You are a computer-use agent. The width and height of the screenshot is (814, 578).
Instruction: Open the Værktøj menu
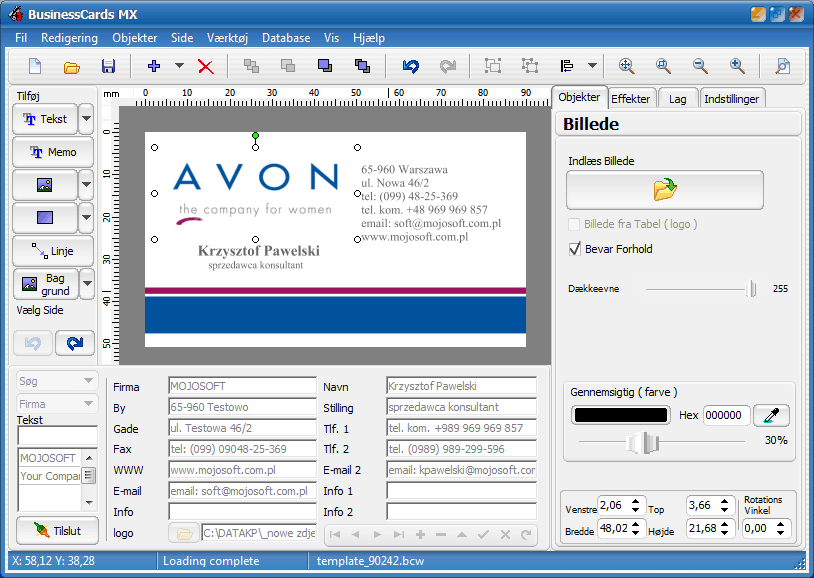coord(227,38)
